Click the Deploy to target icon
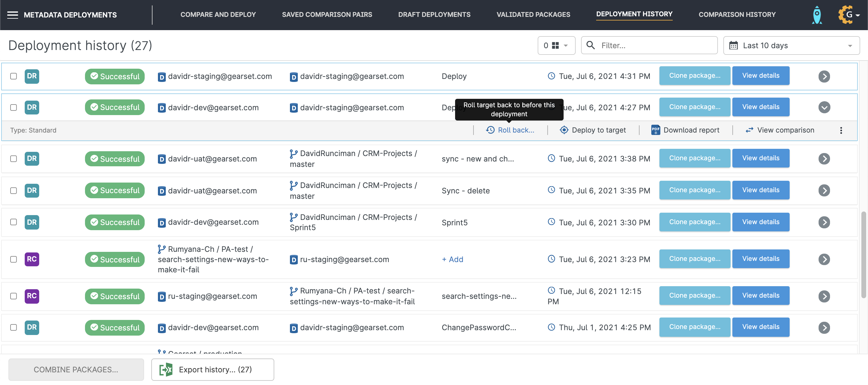868x385 pixels. [564, 130]
